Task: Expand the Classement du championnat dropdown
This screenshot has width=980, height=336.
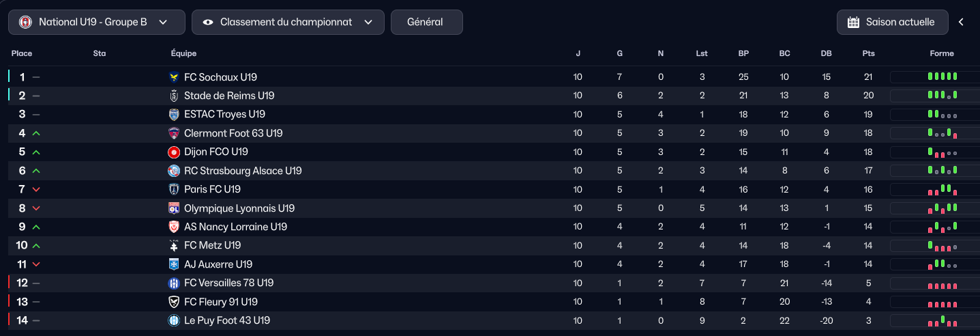Action: [288, 22]
